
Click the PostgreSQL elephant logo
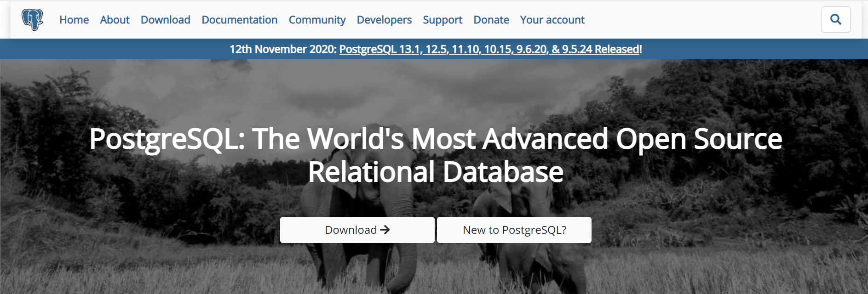(x=32, y=20)
